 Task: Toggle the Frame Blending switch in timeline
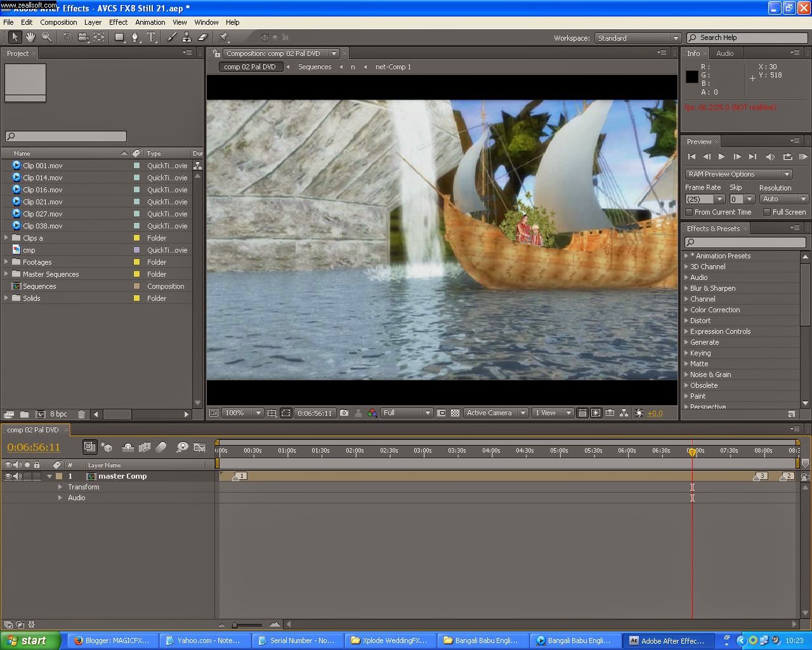pyautogui.click(x=144, y=447)
